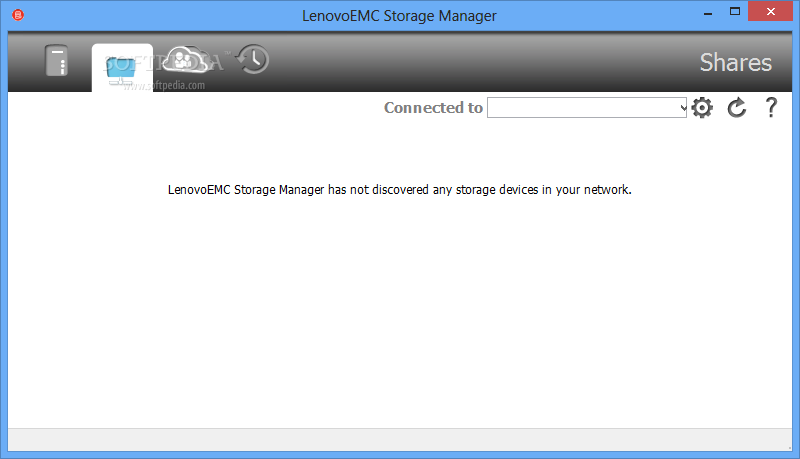The height and width of the screenshot is (459, 800).
Task: Click the www.softpedia.com watermark text
Action: tap(164, 85)
